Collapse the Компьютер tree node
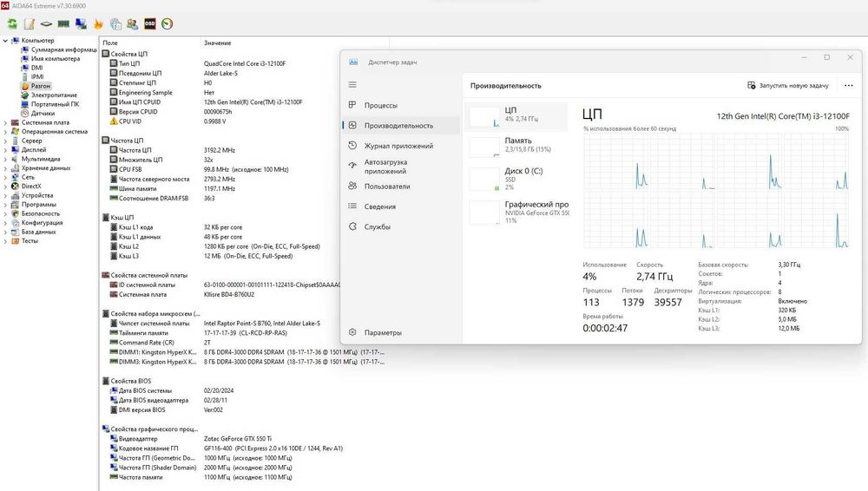The width and height of the screenshot is (868, 491). click(5, 41)
